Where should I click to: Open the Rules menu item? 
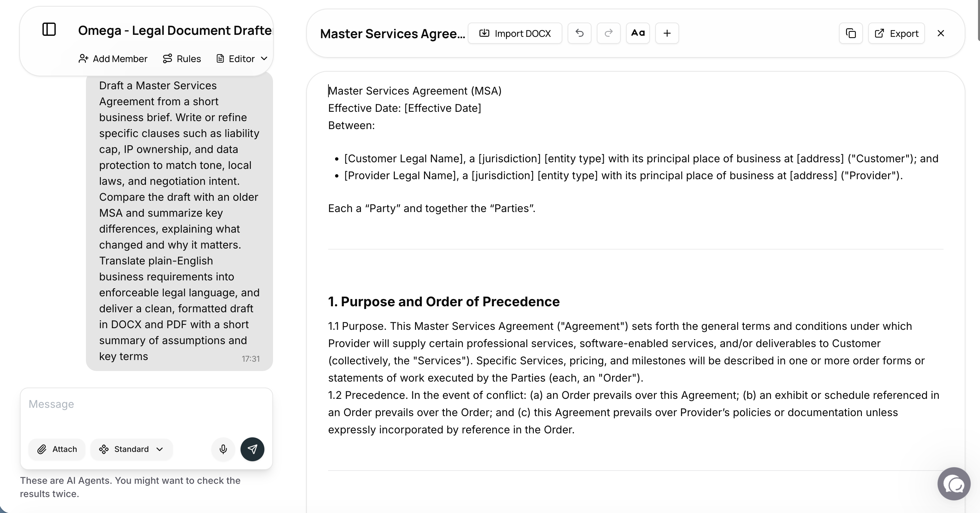[182, 59]
